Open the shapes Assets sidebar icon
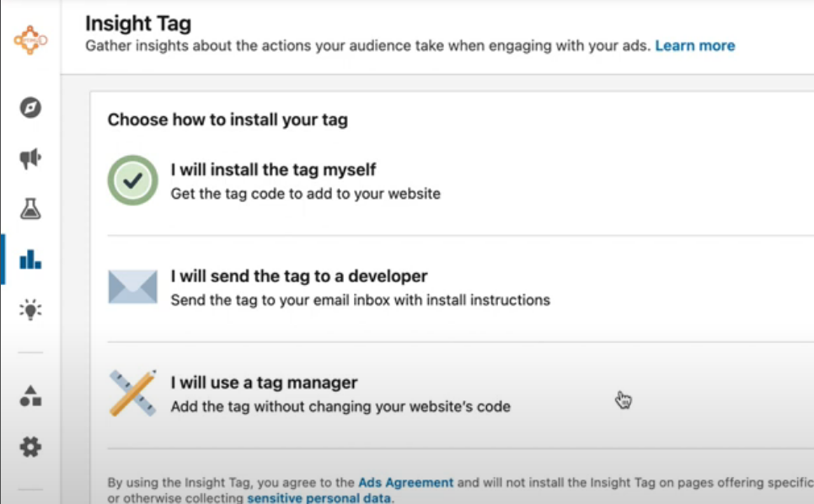 (30, 396)
